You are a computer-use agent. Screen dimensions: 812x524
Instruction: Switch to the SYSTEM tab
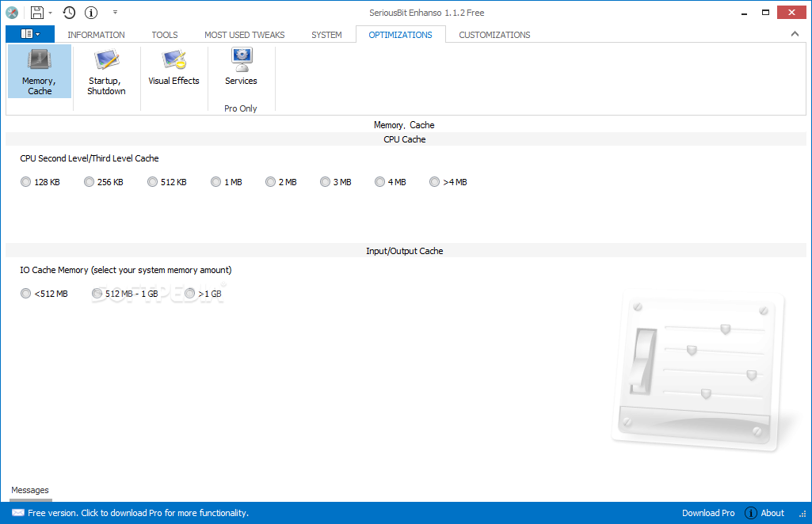click(x=326, y=35)
